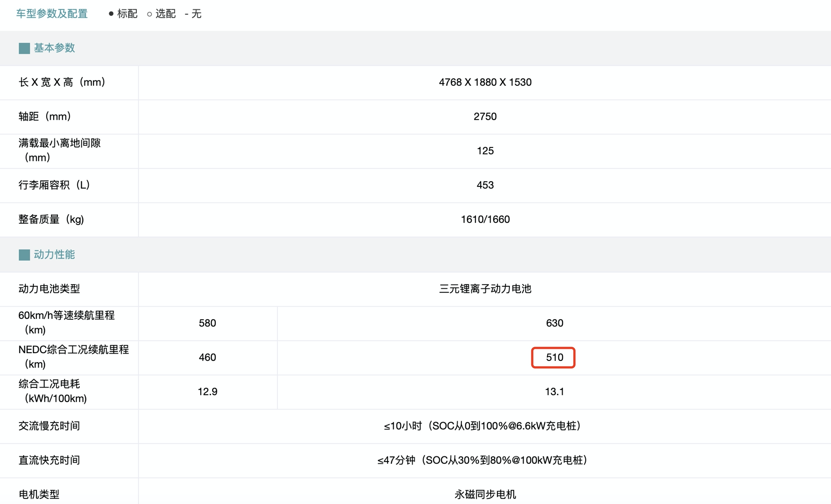This screenshot has height=504, width=831.
Task: Click the 车型参数及配置 heading
Action: tap(52, 14)
